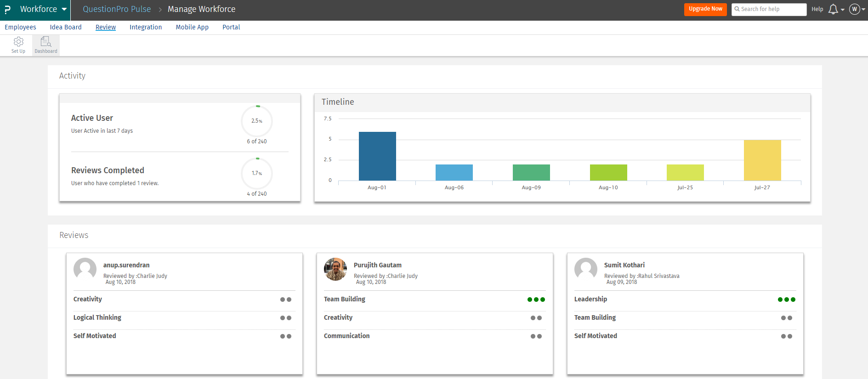Screen dimensions: 868x379
Task: Expand the dropdown arrow beside the bell
Action: (843, 10)
